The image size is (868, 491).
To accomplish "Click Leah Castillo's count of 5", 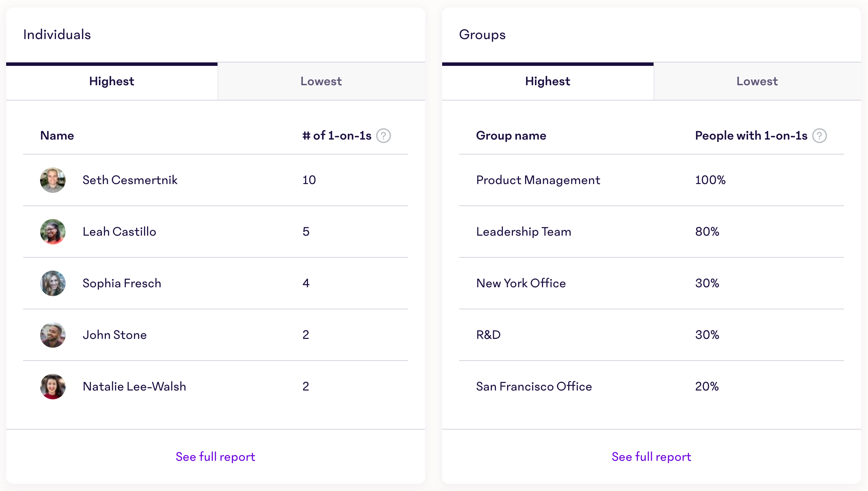I will [306, 232].
